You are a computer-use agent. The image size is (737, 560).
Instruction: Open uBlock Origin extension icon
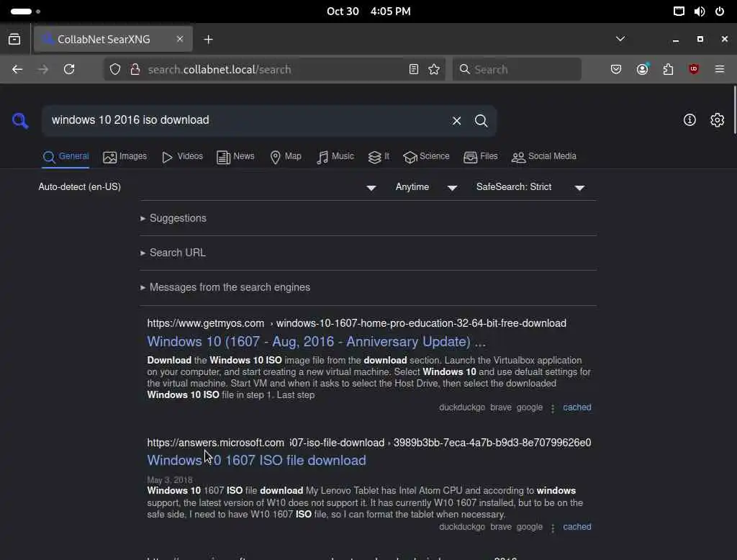point(694,69)
